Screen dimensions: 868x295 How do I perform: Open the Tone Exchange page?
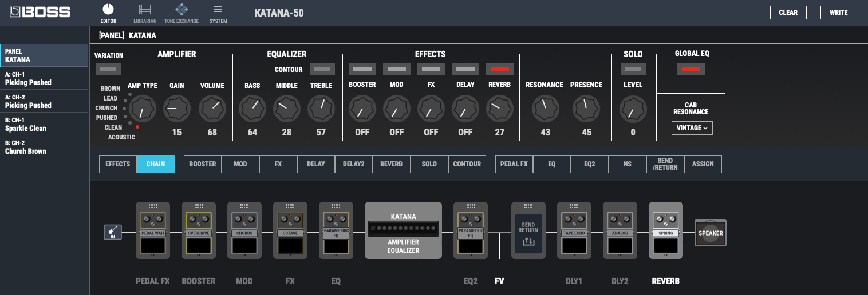point(182,14)
